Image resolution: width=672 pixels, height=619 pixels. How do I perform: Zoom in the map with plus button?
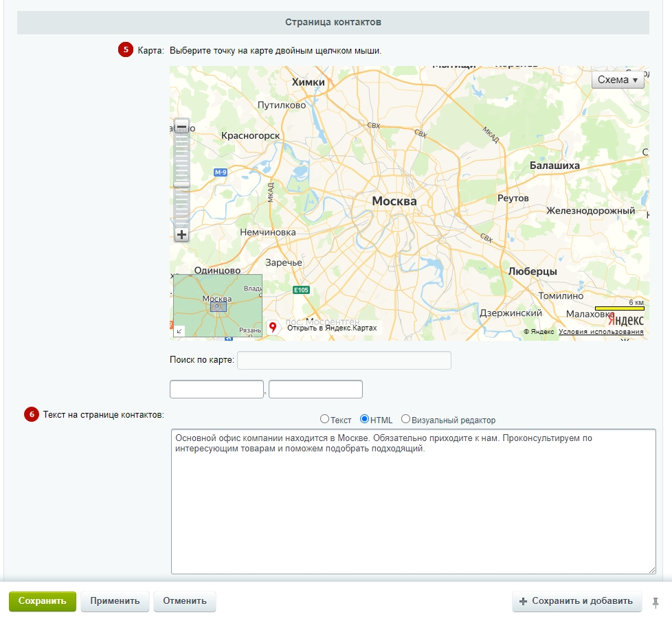pyautogui.click(x=181, y=235)
